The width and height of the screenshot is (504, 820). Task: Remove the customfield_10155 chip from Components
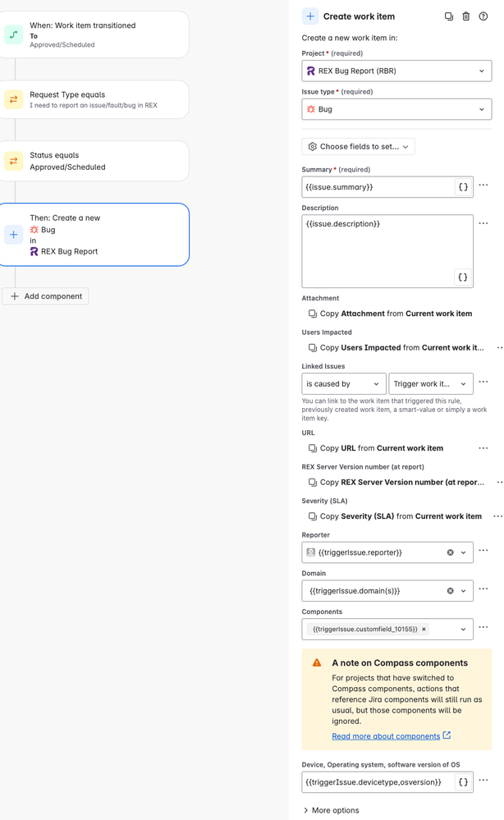point(424,630)
